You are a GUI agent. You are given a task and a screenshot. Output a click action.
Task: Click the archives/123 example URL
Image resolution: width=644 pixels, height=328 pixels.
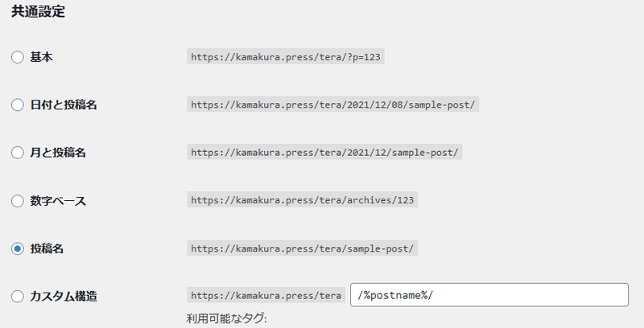[303, 200]
